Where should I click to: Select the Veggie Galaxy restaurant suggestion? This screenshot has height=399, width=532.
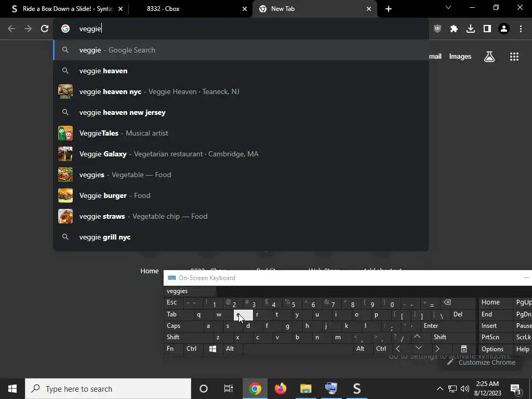pos(241,154)
